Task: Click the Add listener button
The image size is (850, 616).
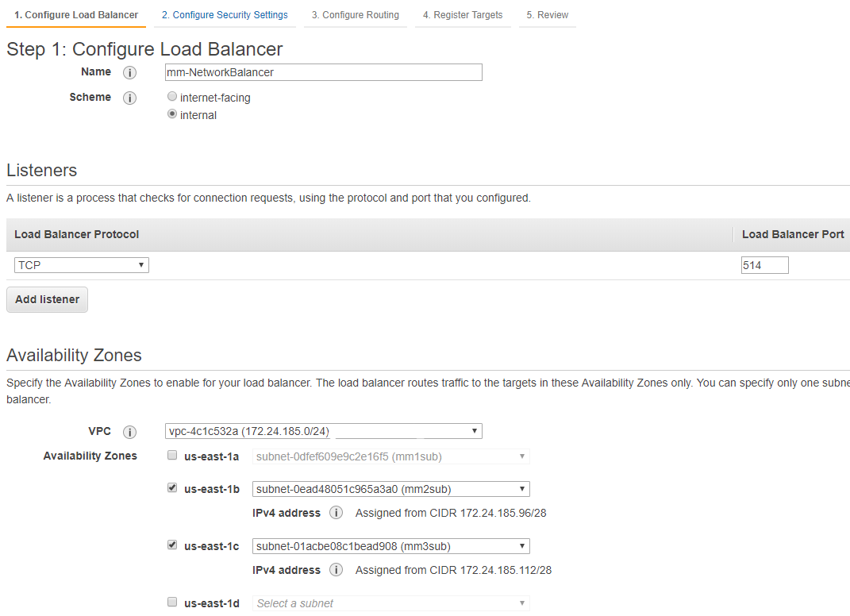Action: (48, 299)
